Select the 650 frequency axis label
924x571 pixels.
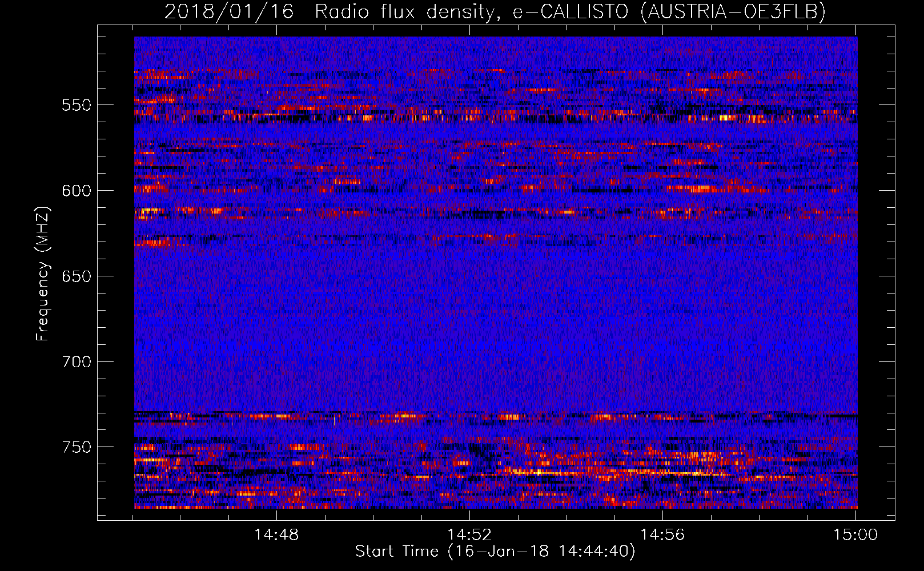click(x=77, y=276)
